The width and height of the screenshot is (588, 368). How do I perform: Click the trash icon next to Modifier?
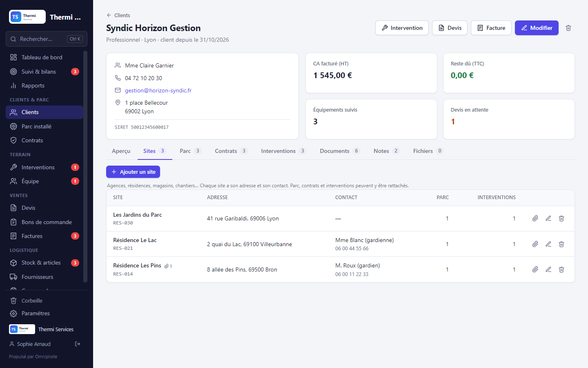(568, 28)
